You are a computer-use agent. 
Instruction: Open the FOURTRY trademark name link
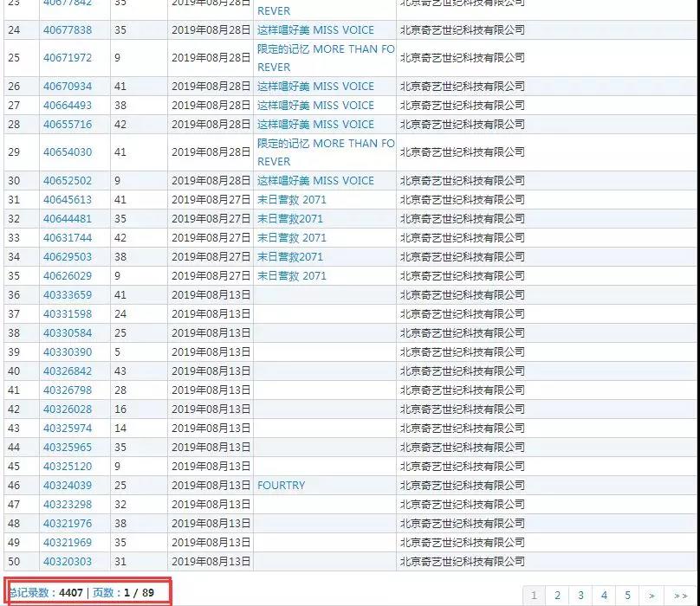[x=281, y=486]
